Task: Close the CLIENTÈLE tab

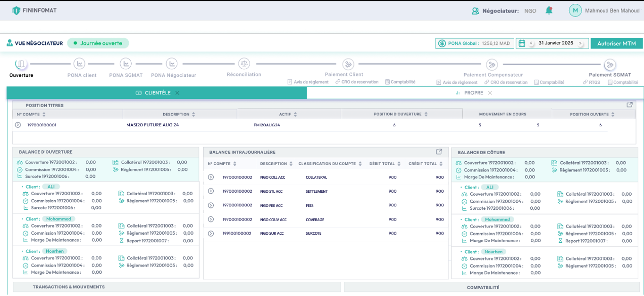Action: pos(177,93)
